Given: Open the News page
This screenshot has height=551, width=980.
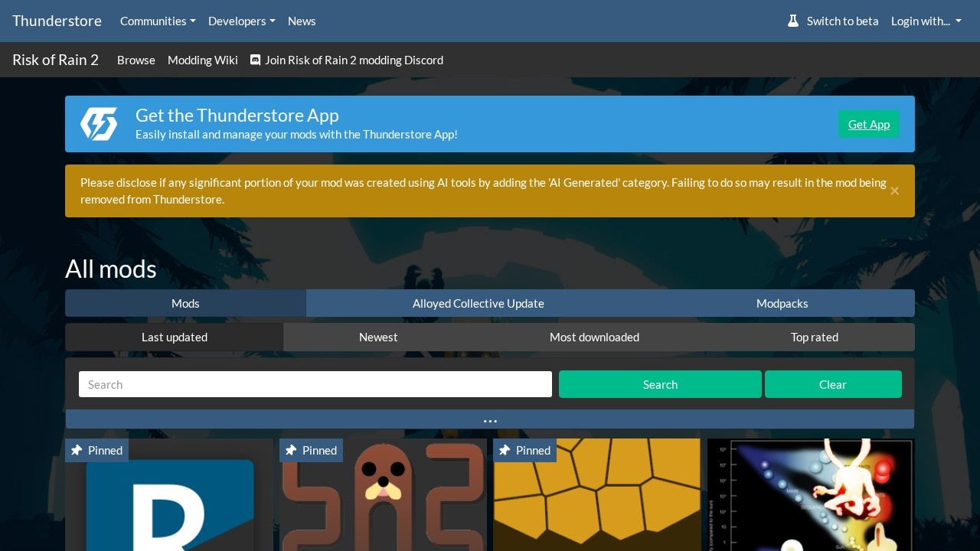Looking at the screenshot, I should point(302,21).
